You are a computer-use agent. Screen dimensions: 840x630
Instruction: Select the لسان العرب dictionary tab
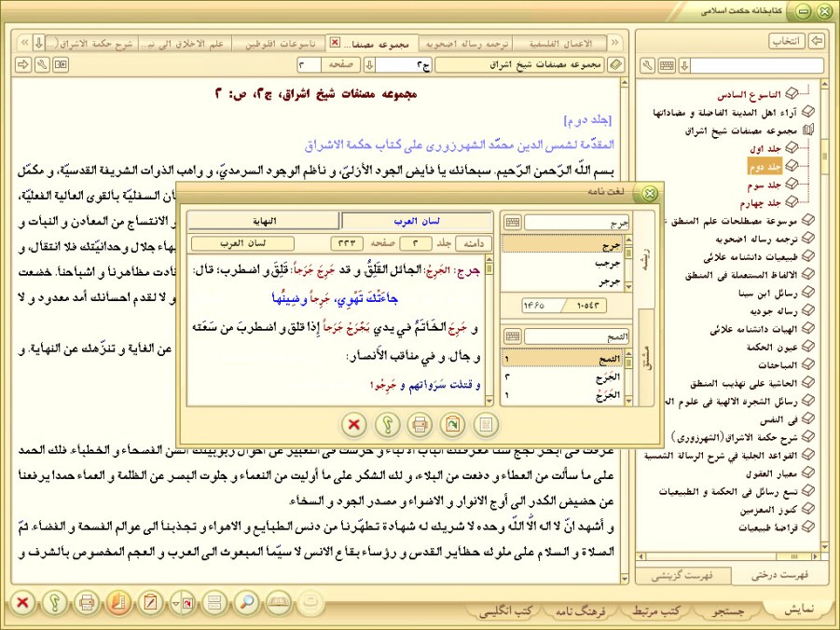click(x=417, y=221)
